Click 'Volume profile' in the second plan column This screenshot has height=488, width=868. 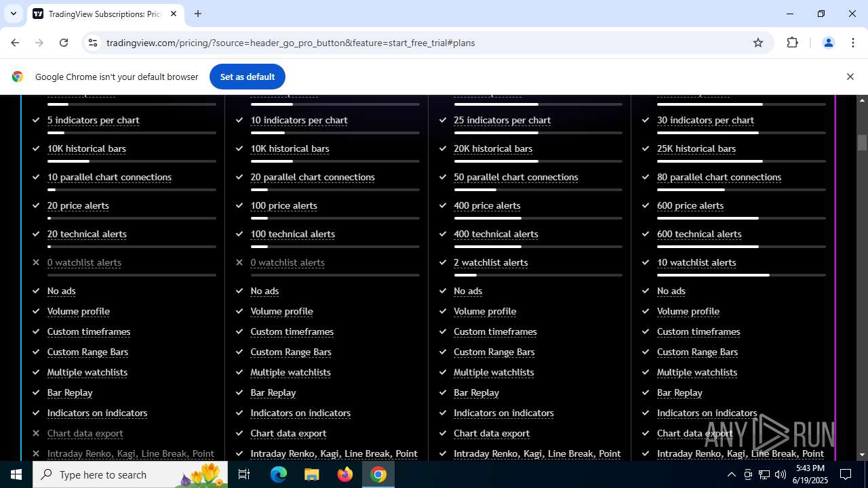coord(281,311)
